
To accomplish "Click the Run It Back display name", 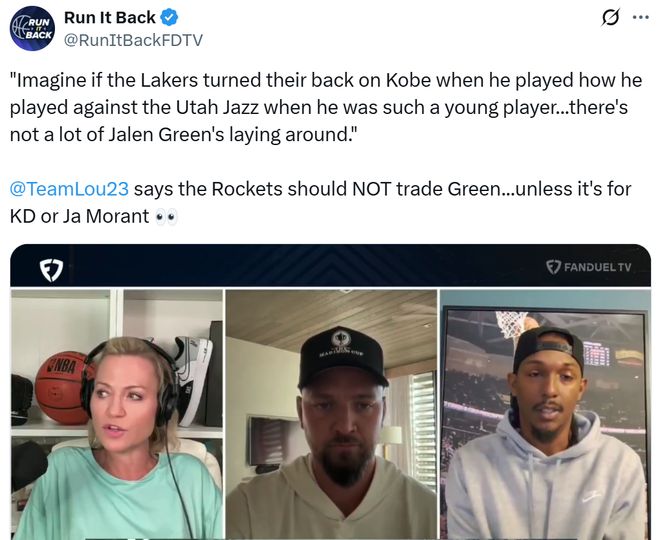I will tap(109, 18).
